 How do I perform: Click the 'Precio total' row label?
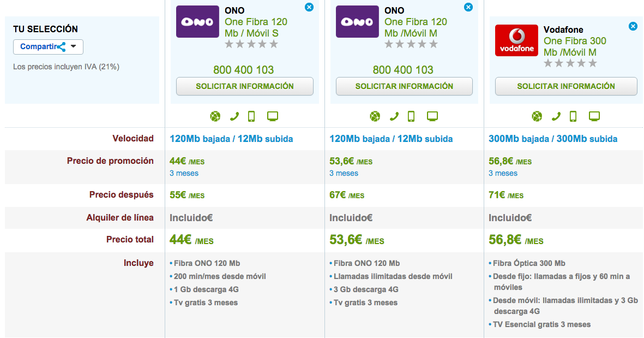pyautogui.click(x=130, y=240)
